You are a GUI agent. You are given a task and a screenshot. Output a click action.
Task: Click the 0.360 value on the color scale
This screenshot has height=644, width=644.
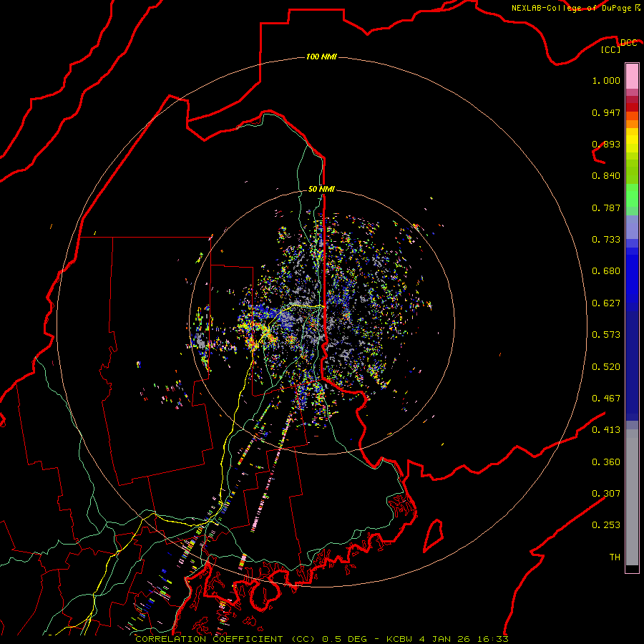point(606,462)
